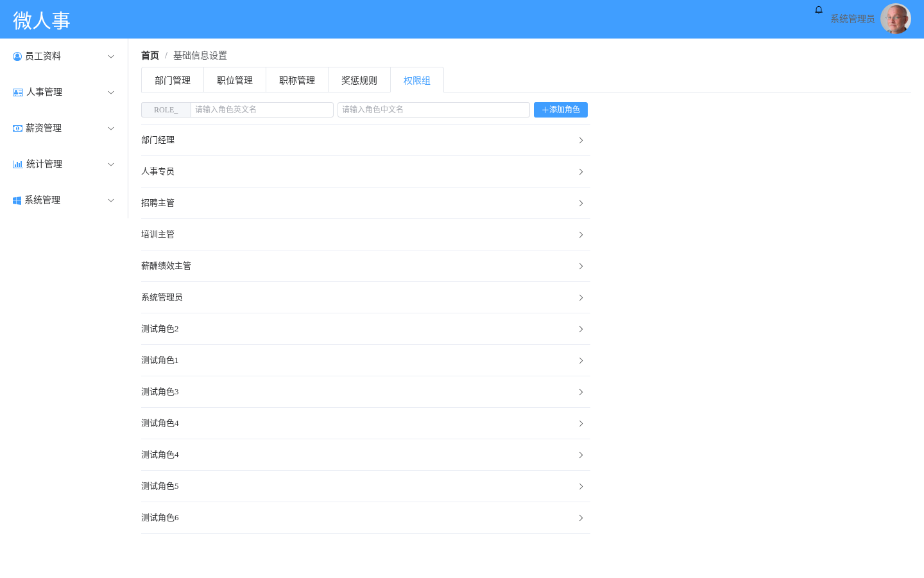The width and height of the screenshot is (924, 578).
Task: Expand the 薪资管理 menu chevron
Action: pyautogui.click(x=111, y=128)
